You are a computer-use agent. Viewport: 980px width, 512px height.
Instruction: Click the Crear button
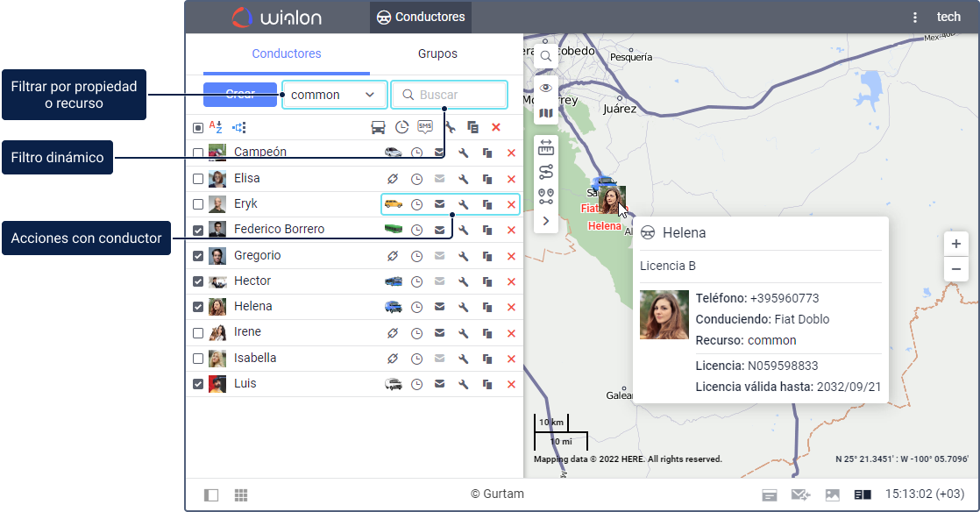pos(240,95)
